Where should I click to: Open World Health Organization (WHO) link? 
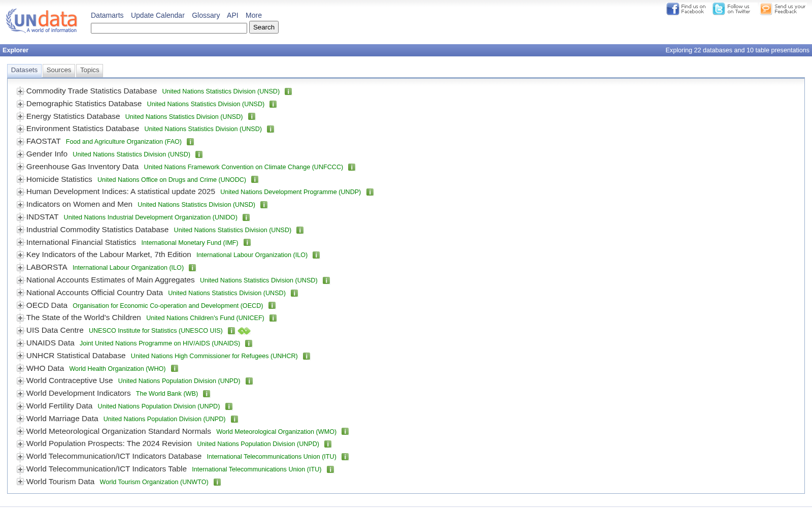118,369
